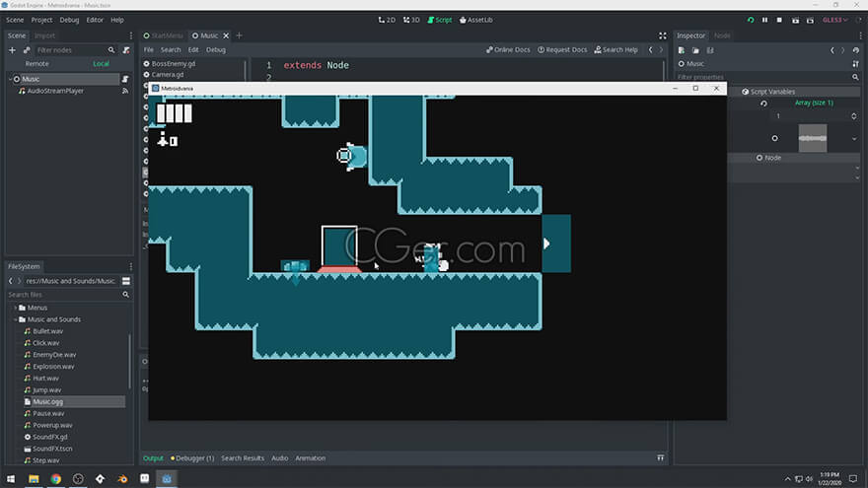
Task: Open the script icon on the Music node
Action: tap(125, 79)
